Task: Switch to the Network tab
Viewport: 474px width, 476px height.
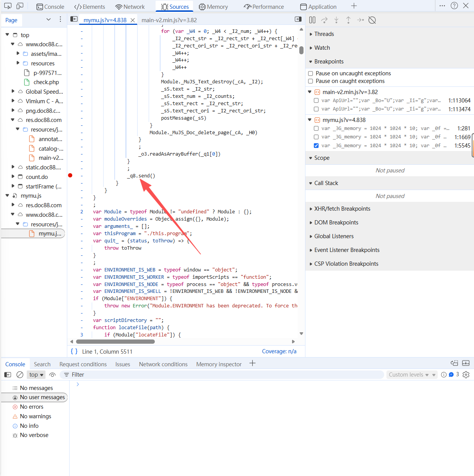Action: 130,7
